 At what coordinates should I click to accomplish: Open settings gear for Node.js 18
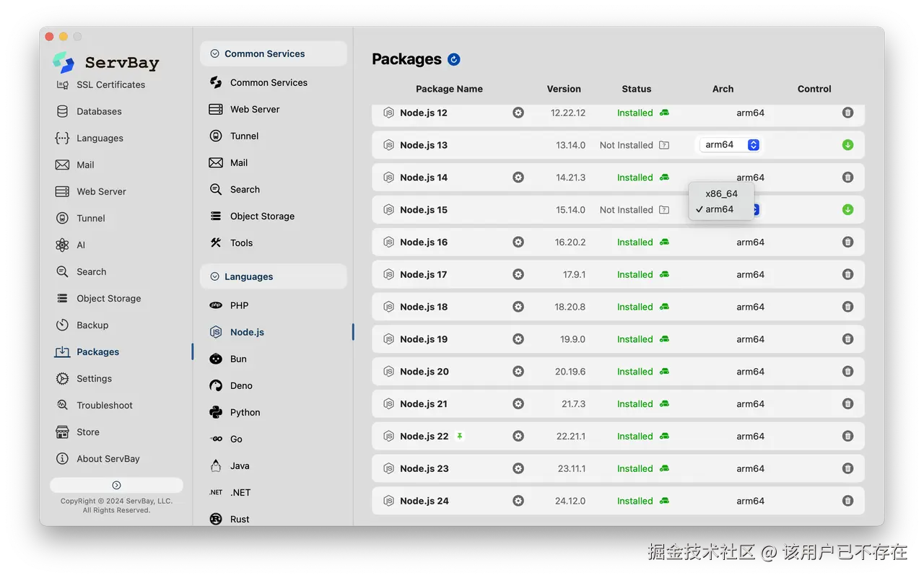[518, 307]
